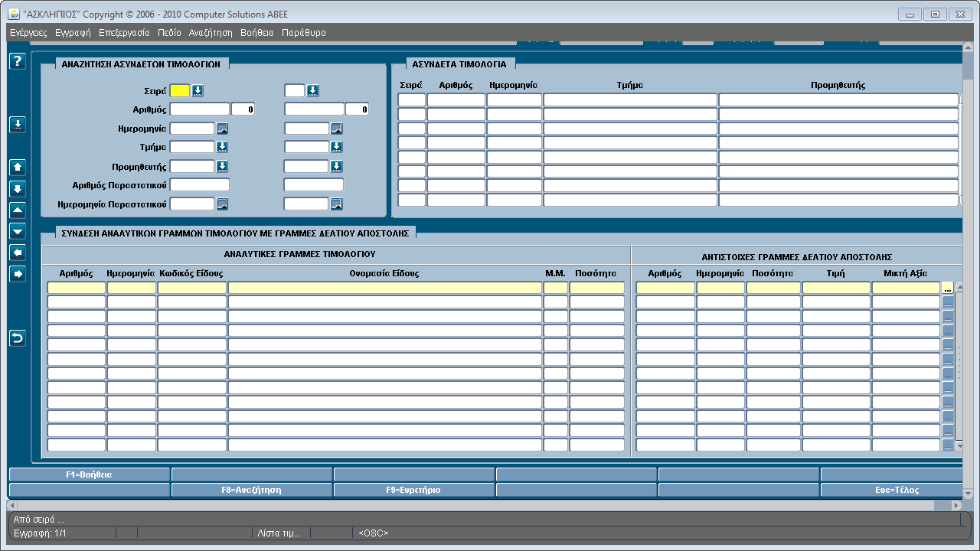Screen dimensions: 980x551
Task: Open list for the first Προμηθευτής field
Action: (x=222, y=166)
